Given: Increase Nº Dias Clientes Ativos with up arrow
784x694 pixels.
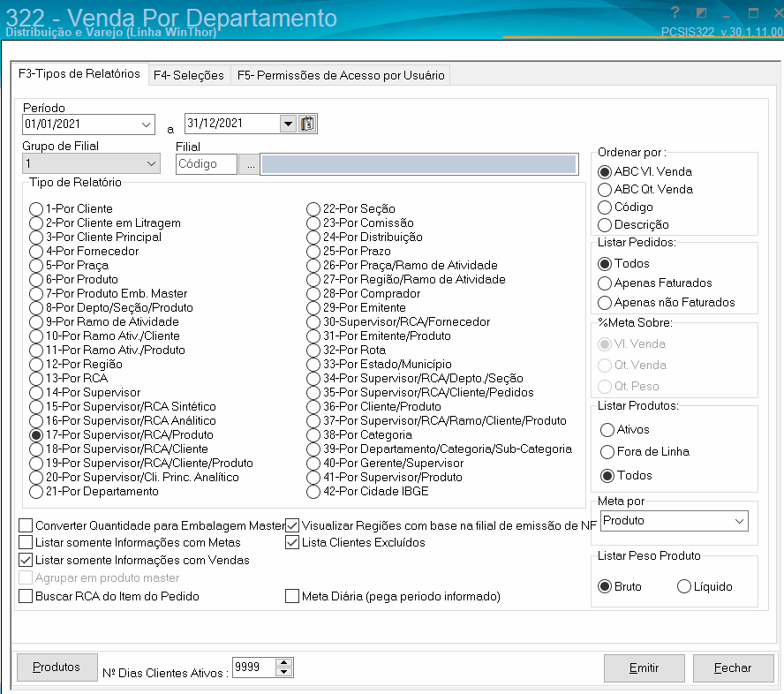Looking at the screenshot, I should coord(284,662).
